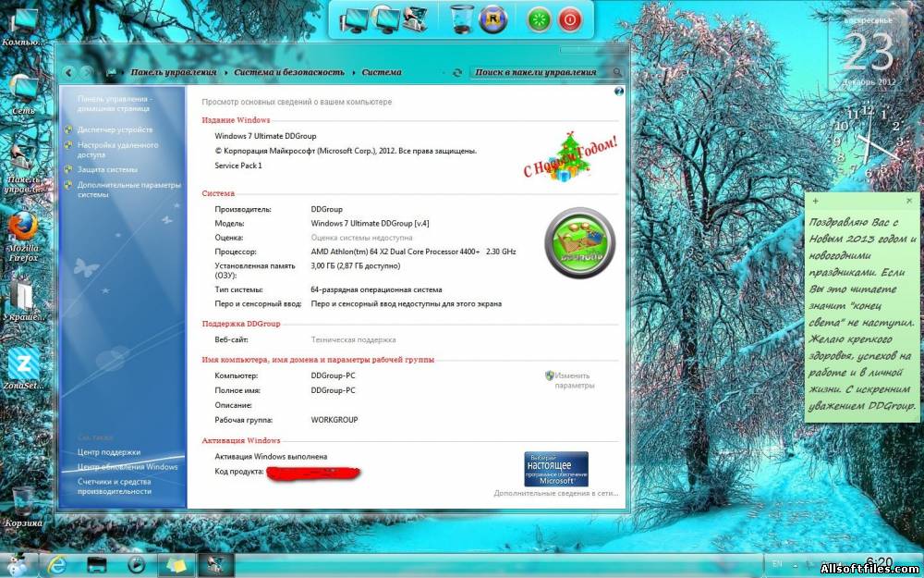Open 'Защита системы' sidebar link
This screenshot has height=578, width=924.
tap(107, 169)
